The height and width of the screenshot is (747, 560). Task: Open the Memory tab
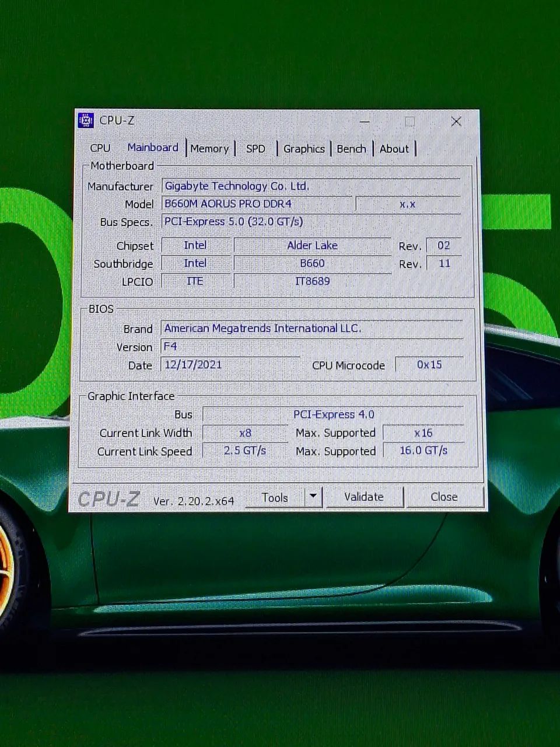[209, 149]
